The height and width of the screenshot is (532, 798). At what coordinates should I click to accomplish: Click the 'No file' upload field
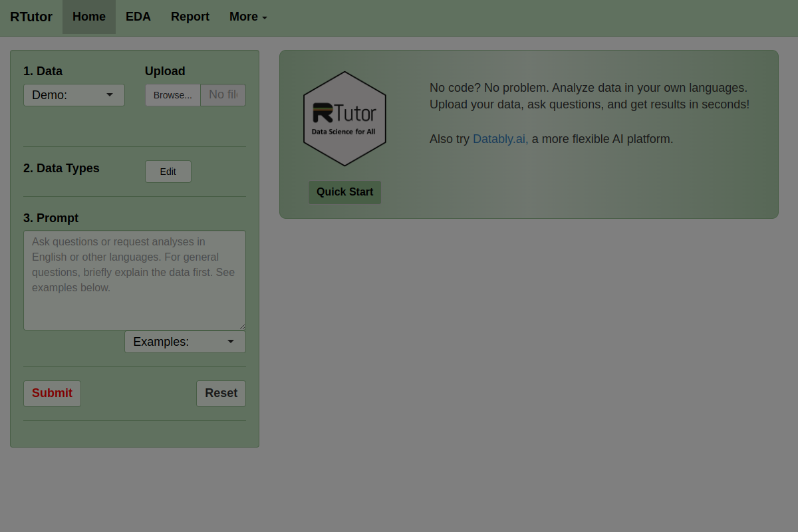coord(223,95)
